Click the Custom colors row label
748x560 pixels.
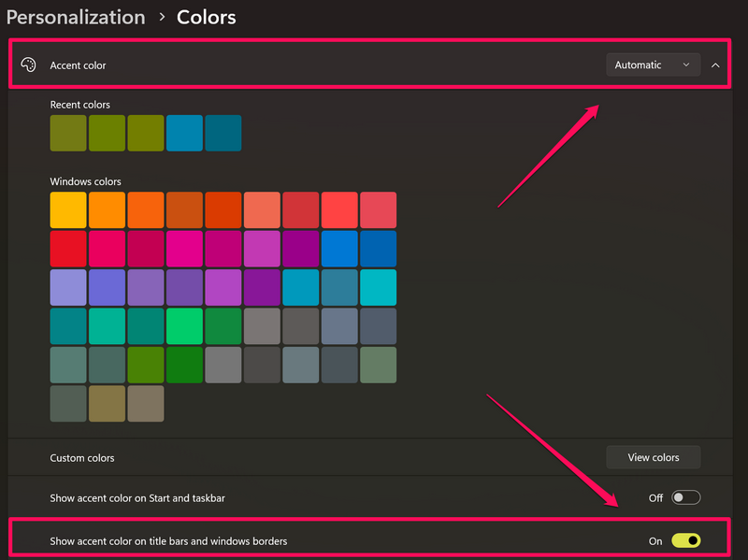pos(82,458)
